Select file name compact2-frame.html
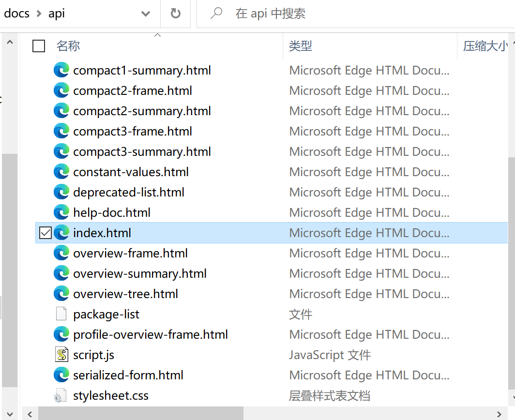515x420 pixels. tap(132, 90)
